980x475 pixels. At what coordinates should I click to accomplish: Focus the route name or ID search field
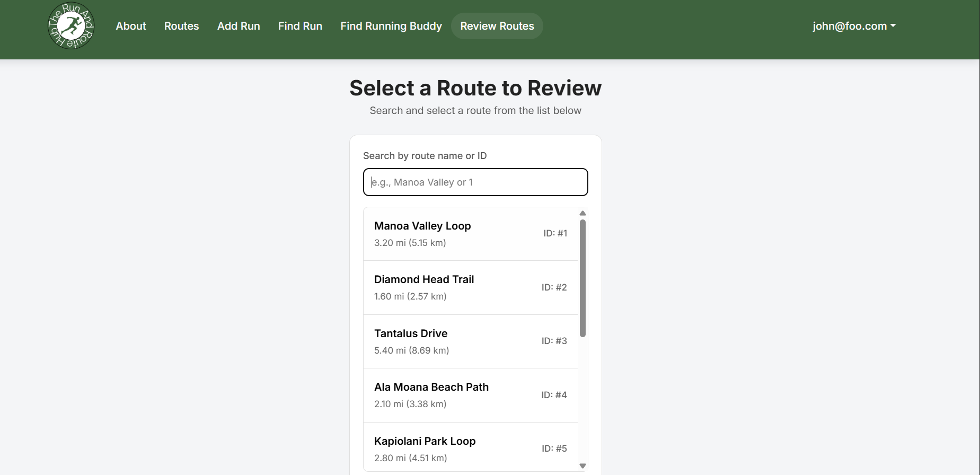coord(475,182)
